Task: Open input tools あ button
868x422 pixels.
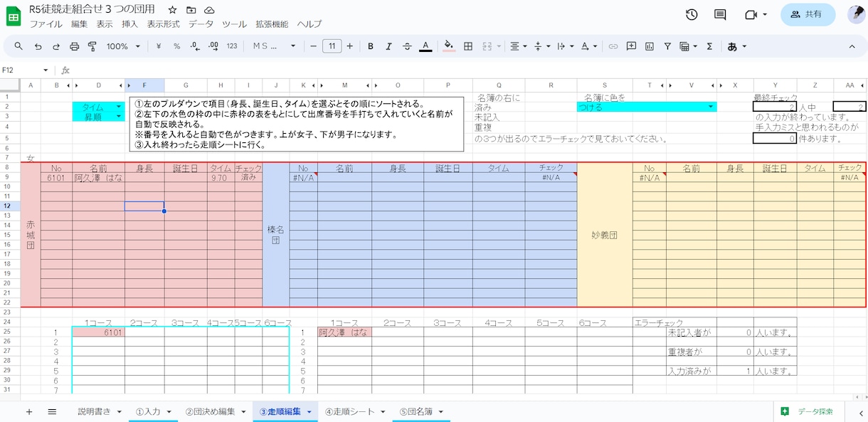Action: click(736, 46)
